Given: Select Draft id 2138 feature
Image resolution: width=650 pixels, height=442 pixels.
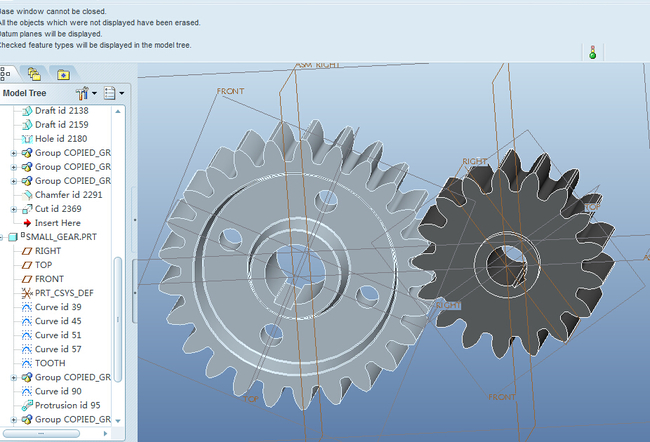Looking at the screenshot, I should point(62,110).
